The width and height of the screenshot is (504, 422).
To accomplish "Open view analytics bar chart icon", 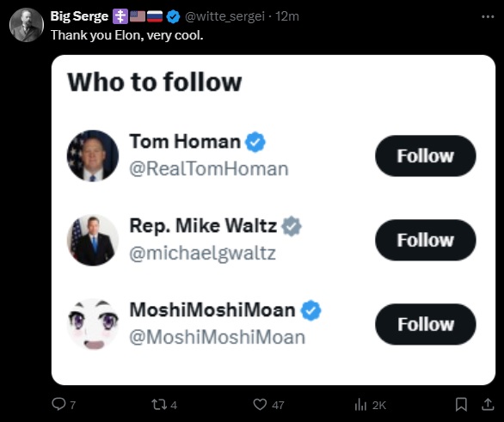I will coord(360,404).
